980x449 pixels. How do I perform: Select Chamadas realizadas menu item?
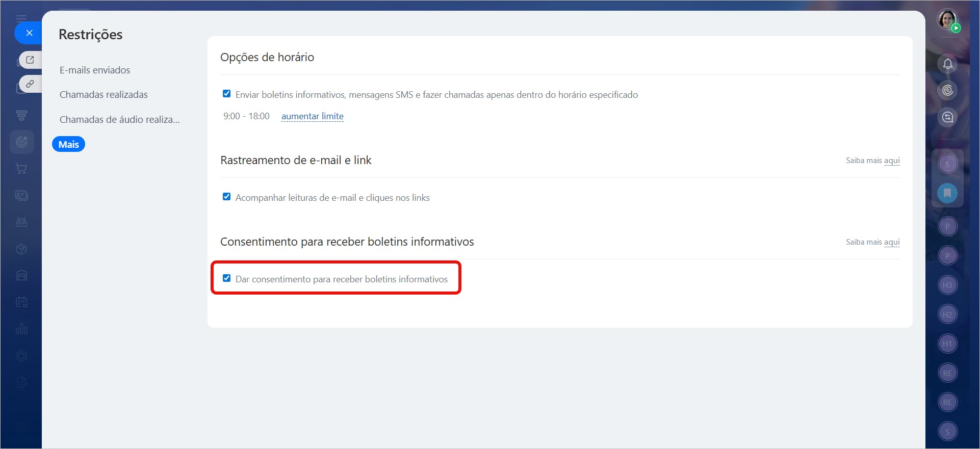104,95
